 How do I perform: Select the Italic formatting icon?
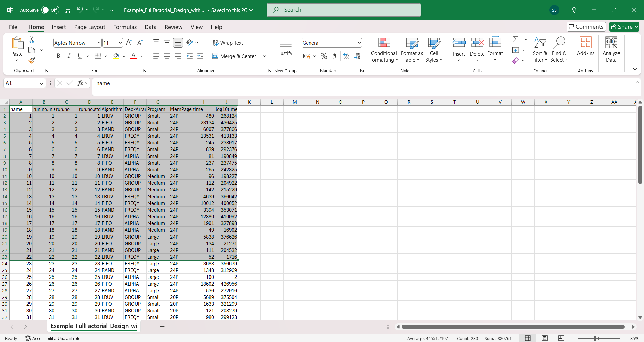(69, 56)
